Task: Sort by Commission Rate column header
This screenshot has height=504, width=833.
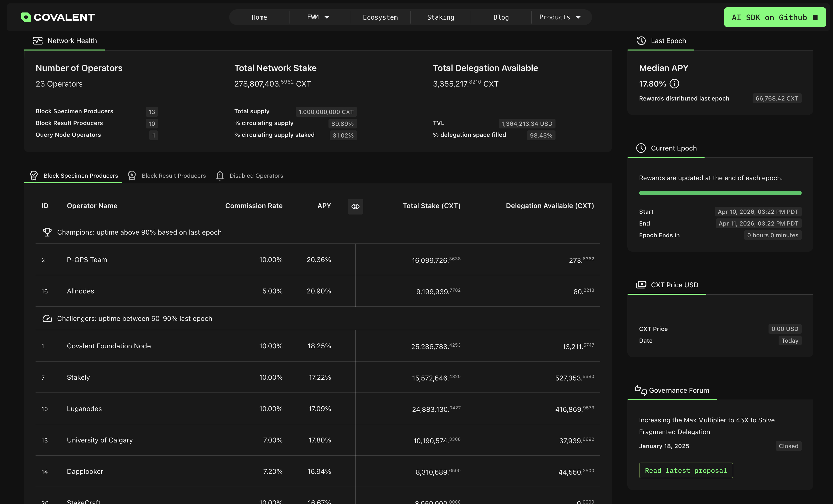Action: tap(254, 206)
